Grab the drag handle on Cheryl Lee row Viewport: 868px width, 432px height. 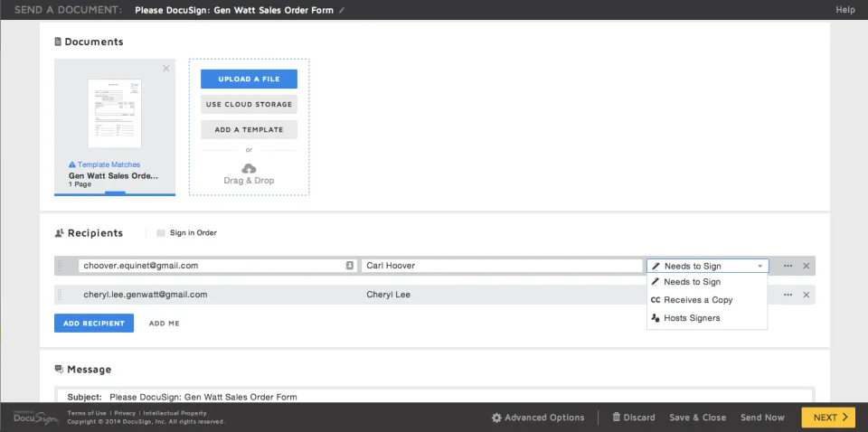tap(60, 295)
